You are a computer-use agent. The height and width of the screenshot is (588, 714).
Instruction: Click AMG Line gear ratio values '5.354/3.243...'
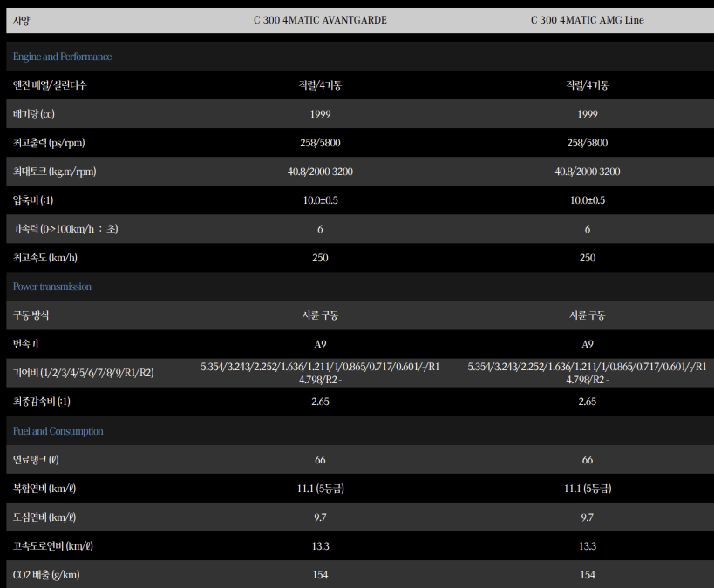(588, 373)
